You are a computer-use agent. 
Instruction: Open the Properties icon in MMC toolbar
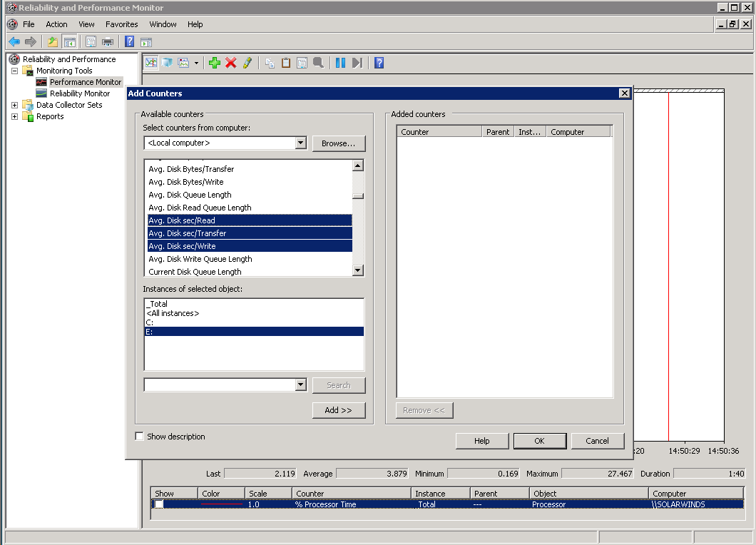(x=91, y=42)
